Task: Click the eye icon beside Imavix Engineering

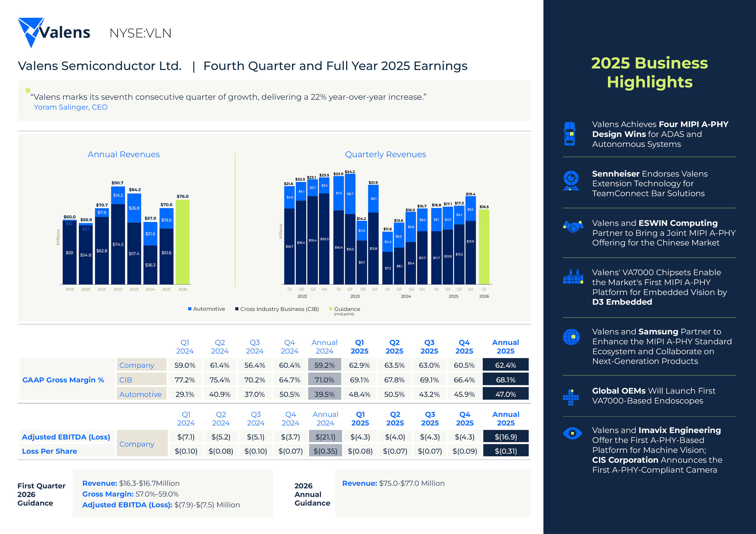Action: coord(572,433)
